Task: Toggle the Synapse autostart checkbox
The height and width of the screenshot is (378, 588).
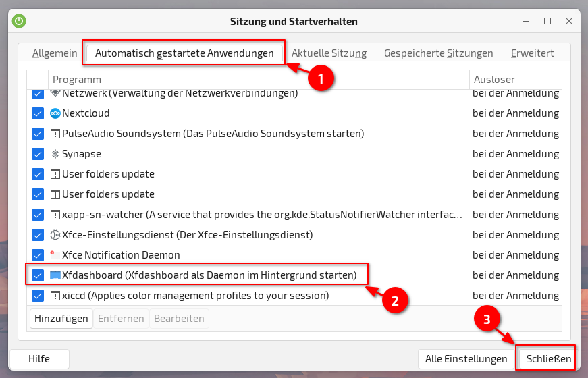Action: click(38, 154)
